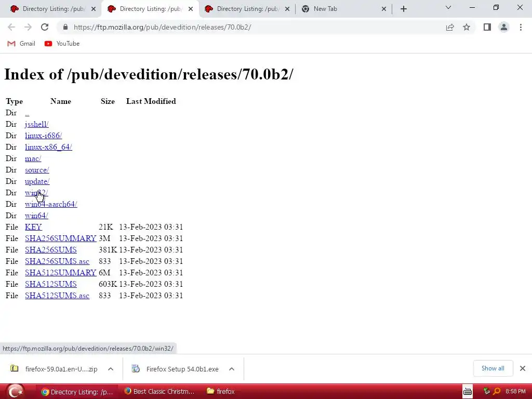Open the linux-i686/ directory
This screenshot has height=399, width=532.
click(x=44, y=136)
